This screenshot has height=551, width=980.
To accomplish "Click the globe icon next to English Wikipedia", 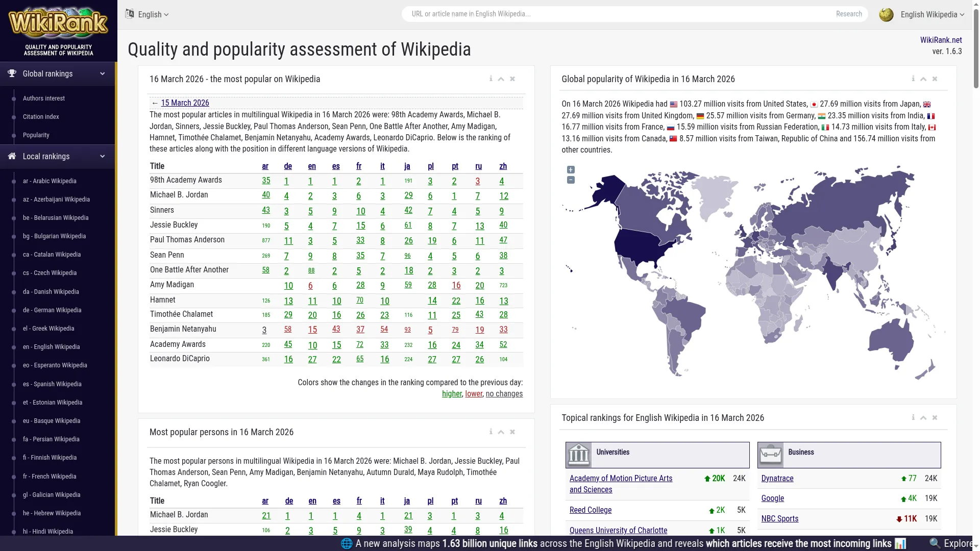I will pos(886,14).
